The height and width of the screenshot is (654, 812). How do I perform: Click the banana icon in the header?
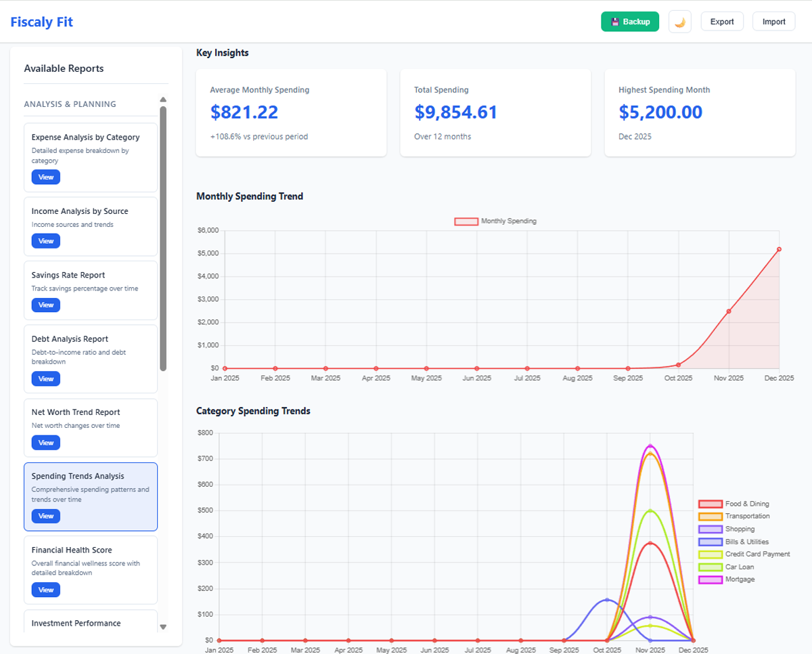coord(679,21)
